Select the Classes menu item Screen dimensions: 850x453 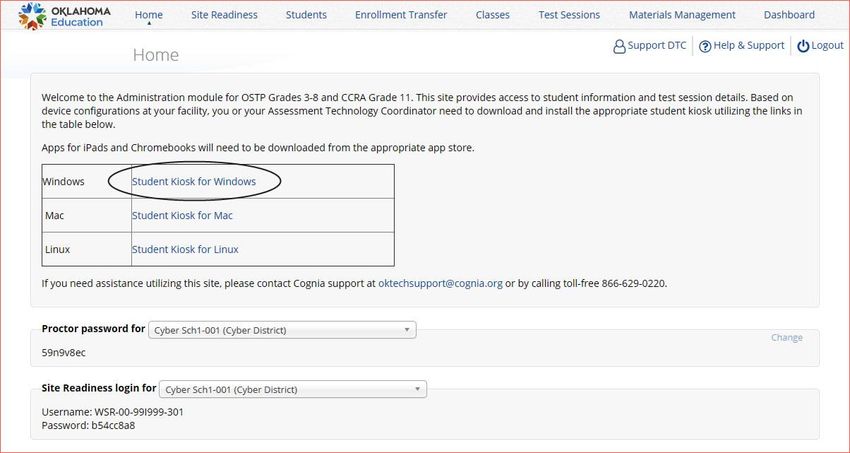point(493,15)
